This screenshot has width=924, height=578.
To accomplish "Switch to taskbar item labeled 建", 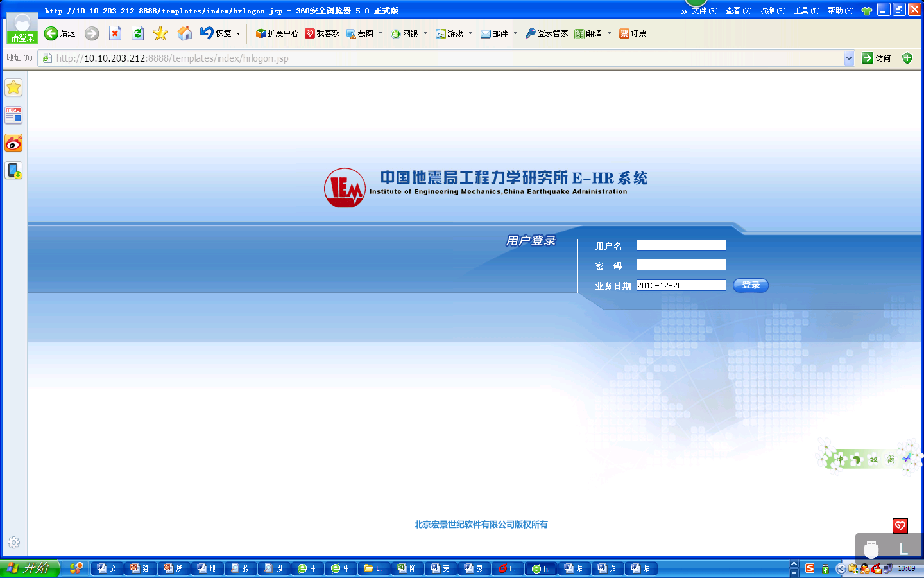I will 141,568.
